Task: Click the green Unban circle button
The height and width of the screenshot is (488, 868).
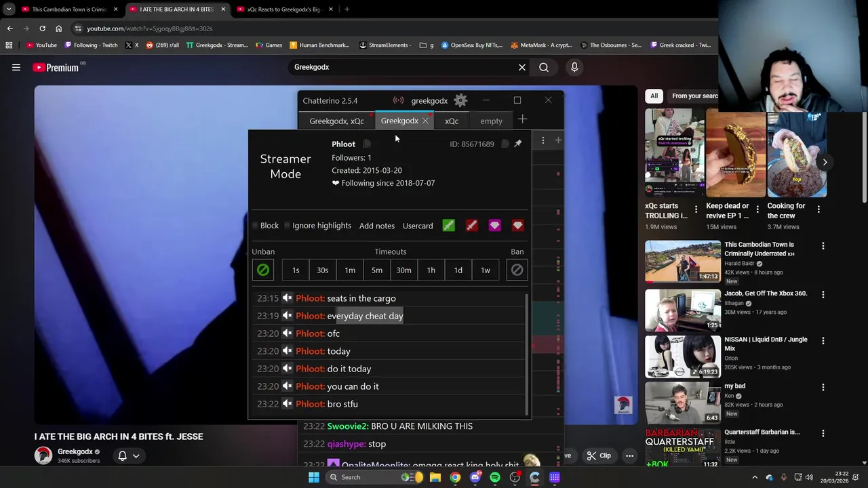Action: point(263,270)
